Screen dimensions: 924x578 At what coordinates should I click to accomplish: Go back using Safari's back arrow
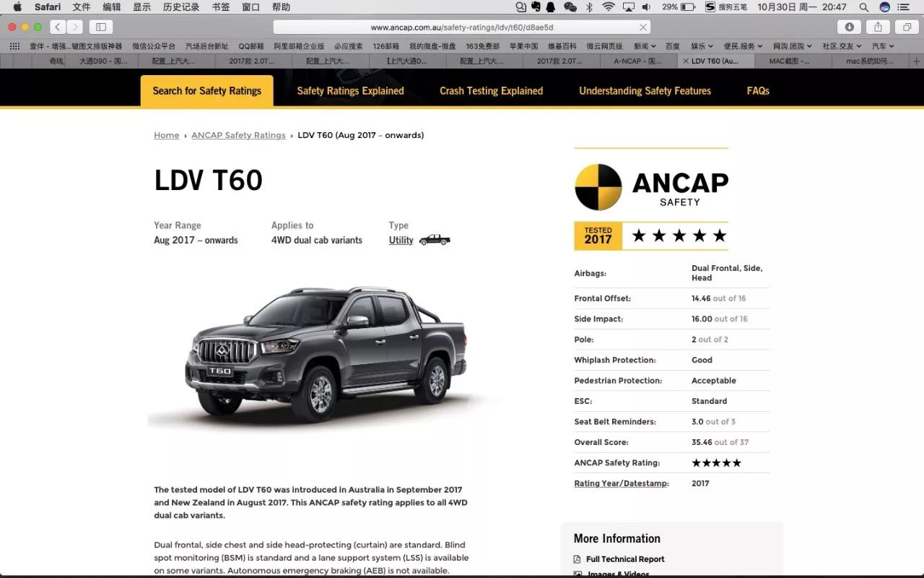(58, 27)
